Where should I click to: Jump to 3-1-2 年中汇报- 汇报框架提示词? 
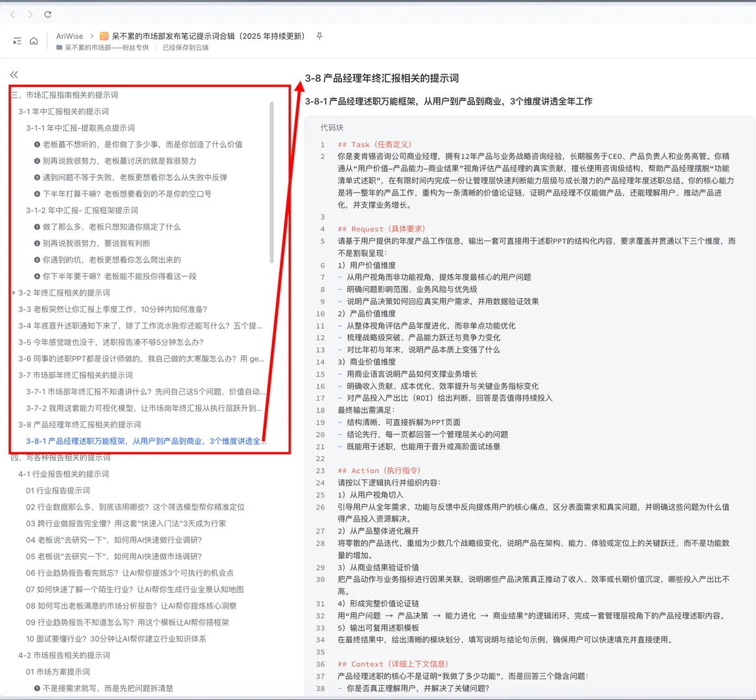click(x=82, y=211)
